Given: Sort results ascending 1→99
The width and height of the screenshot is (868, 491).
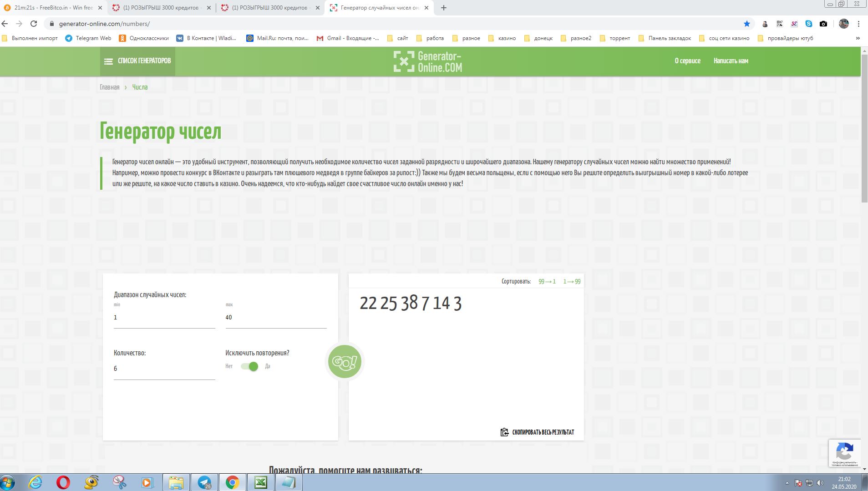Looking at the screenshot, I should (572, 281).
